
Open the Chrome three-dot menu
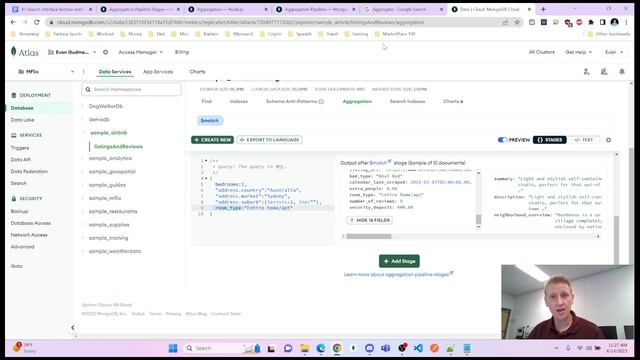626,22
